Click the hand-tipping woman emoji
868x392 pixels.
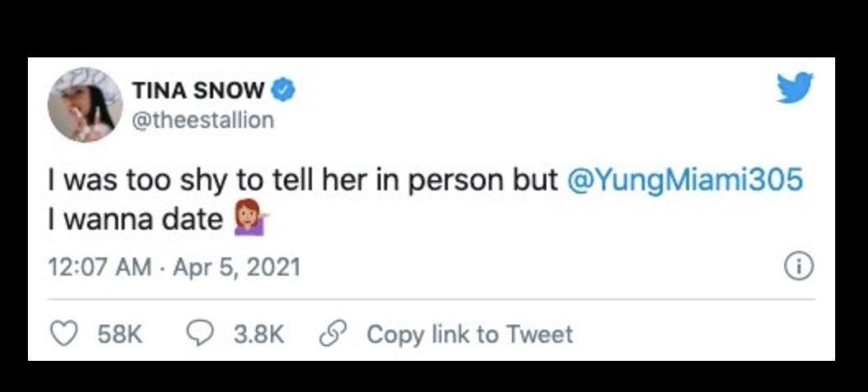pos(253,220)
